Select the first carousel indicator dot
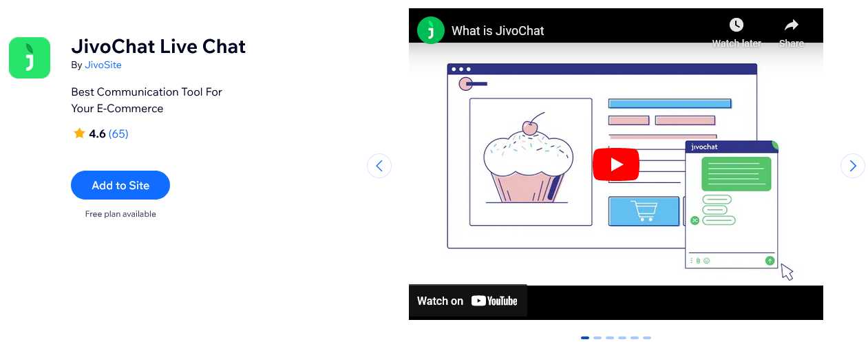 pos(585,338)
